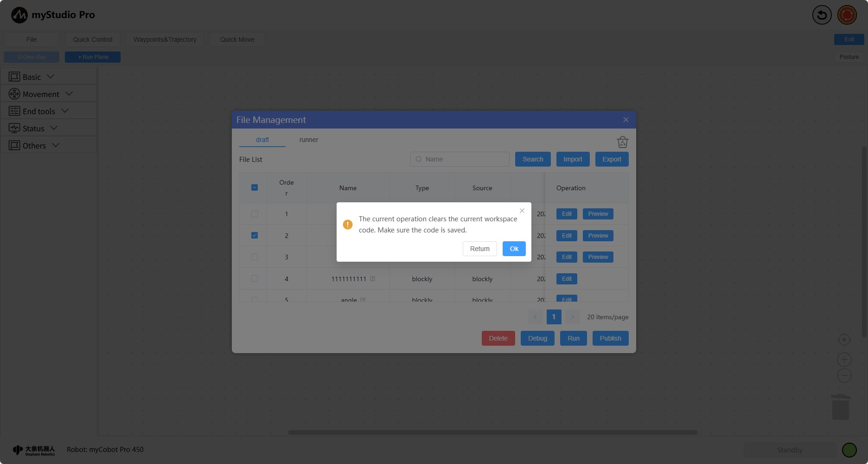Click the zoom out minus icon

click(x=844, y=375)
